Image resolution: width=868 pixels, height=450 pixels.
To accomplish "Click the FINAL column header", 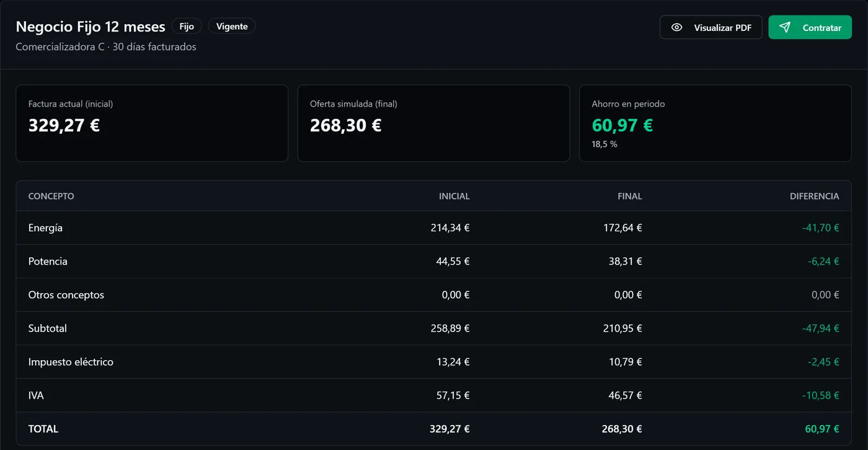I will (x=630, y=196).
